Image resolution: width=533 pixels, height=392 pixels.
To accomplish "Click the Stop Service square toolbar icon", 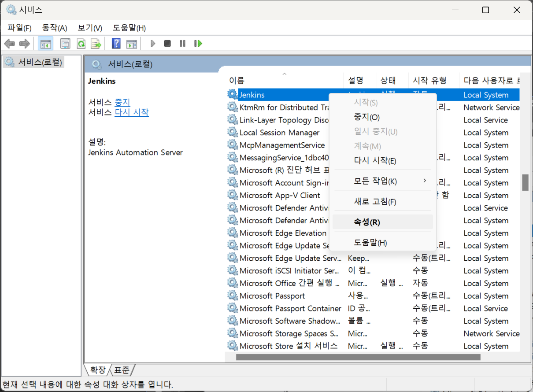I will (x=167, y=44).
